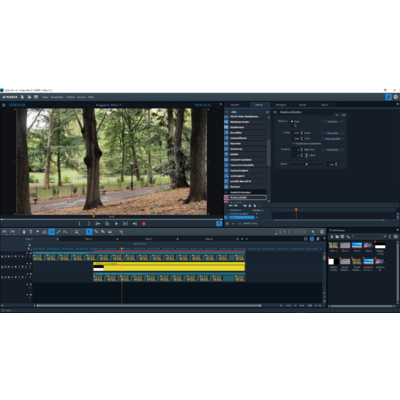Viewport: 400px width, 400px height.
Task: Toggle the proportions-keep checkbox under size fields
Action: click(293, 144)
